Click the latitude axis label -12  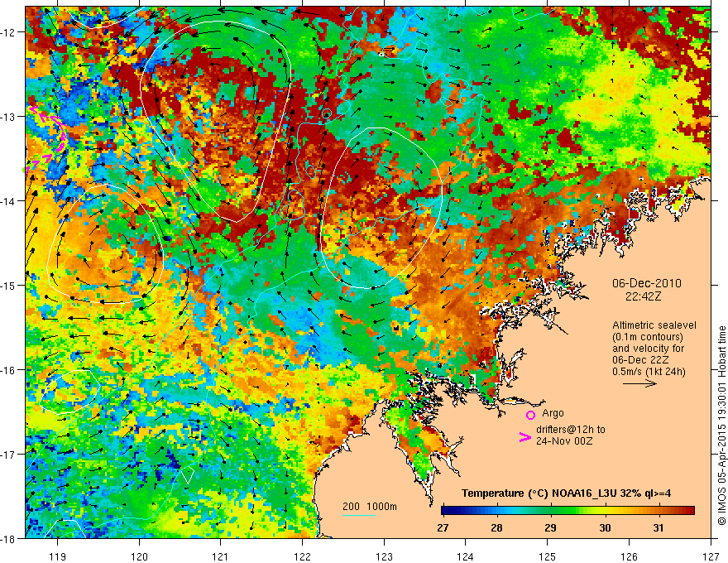(8, 32)
